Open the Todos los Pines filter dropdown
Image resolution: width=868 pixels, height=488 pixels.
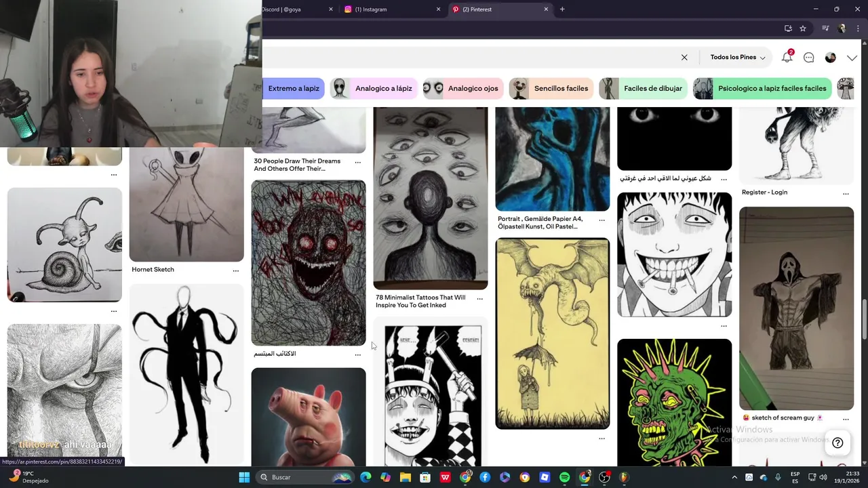[x=738, y=58]
